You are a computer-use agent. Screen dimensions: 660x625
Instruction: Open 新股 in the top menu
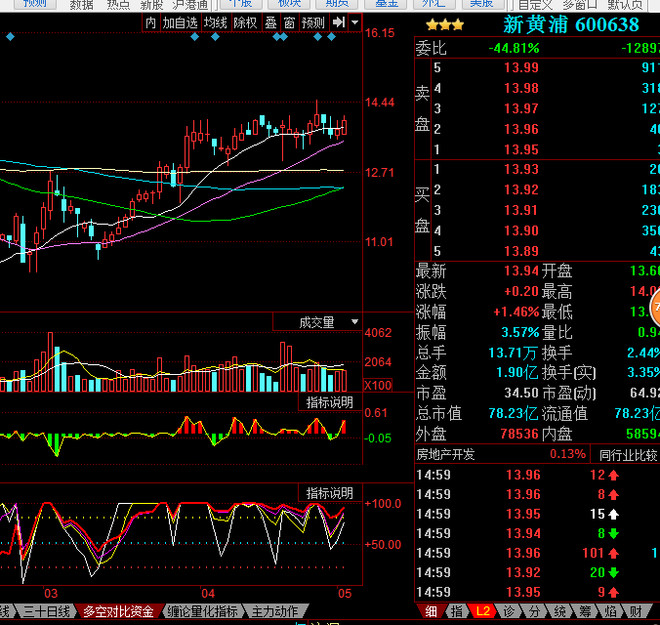(x=152, y=5)
